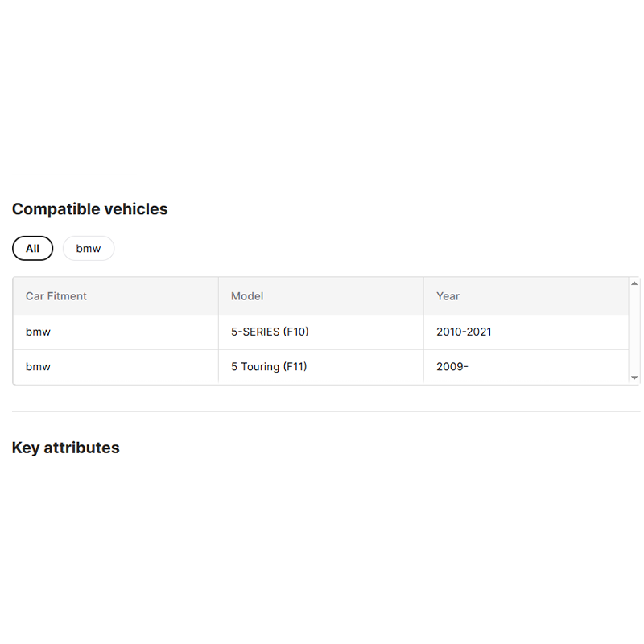Viewport: 644px width, 644px height.
Task: Click the scrollbar down arrow in table
Action: [634, 378]
